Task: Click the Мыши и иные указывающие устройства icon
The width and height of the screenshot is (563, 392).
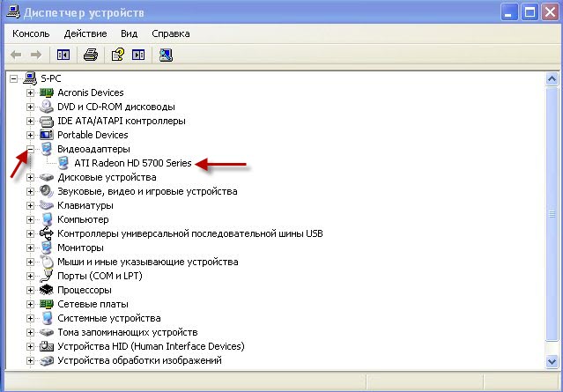Action: pyautogui.click(x=47, y=262)
